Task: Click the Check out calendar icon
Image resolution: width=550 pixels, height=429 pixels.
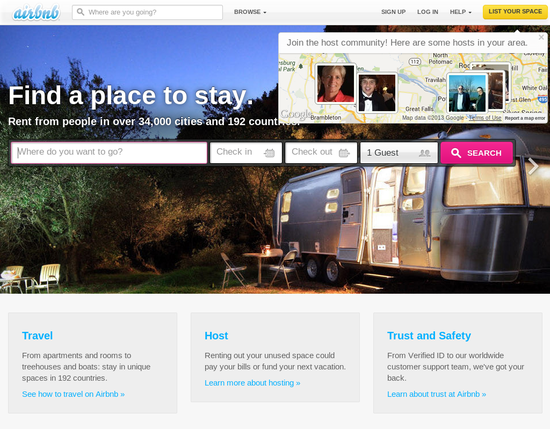Action: coord(344,153)
